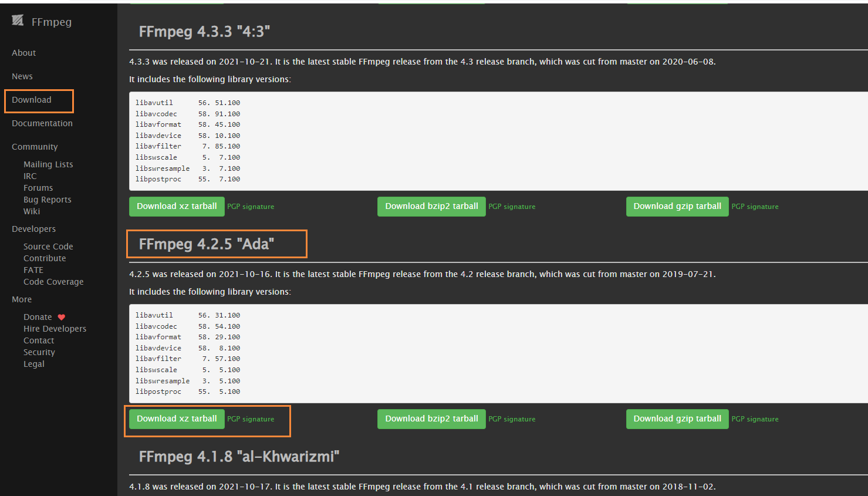Screen dimensions: 868x496
Task: Click the FFmpeg 4.3.3 "4:3" heading
Action: [x=204, y=32]
